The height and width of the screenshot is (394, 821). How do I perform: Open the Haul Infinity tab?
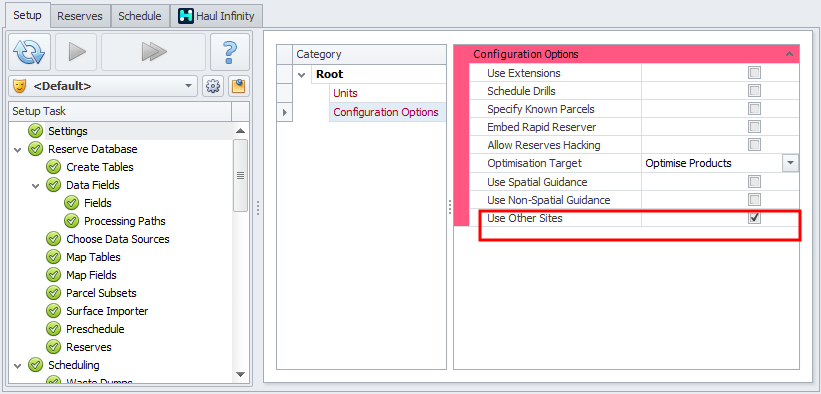(217, 16)
